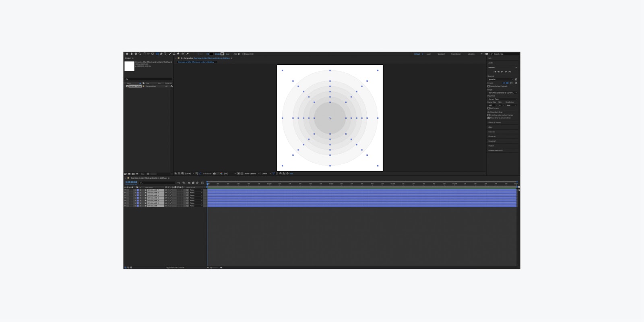
Task: Open Parent dropdown for Orbital path 7
Action: 196,190
